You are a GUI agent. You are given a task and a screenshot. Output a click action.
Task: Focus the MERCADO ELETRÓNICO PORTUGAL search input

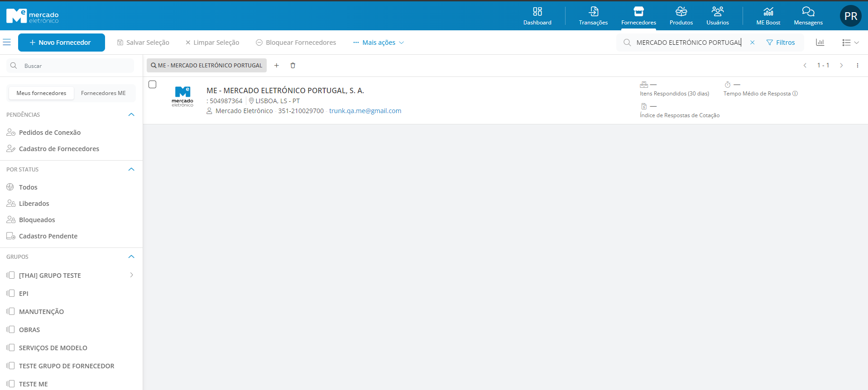[688, 43]
